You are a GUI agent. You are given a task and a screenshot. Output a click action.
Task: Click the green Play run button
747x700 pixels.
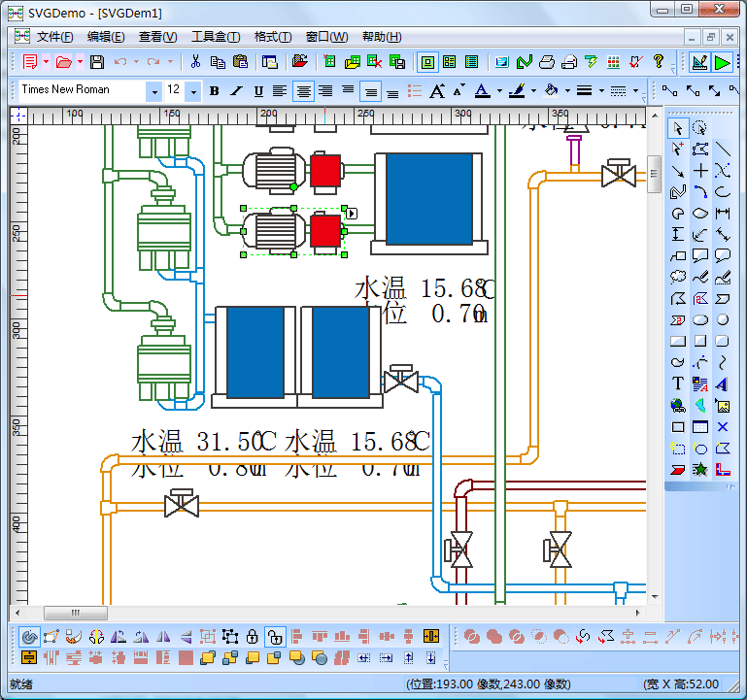click(722, 62)
